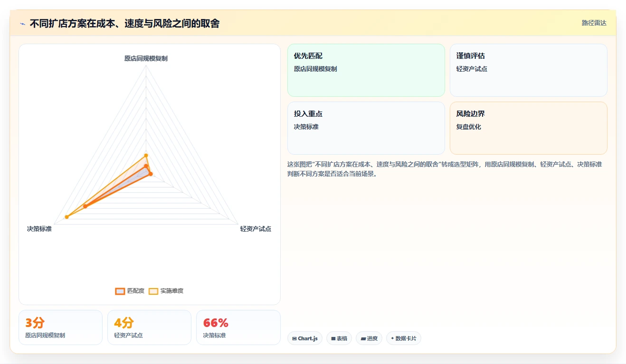Select the 4分 stat card

point(149,327)
